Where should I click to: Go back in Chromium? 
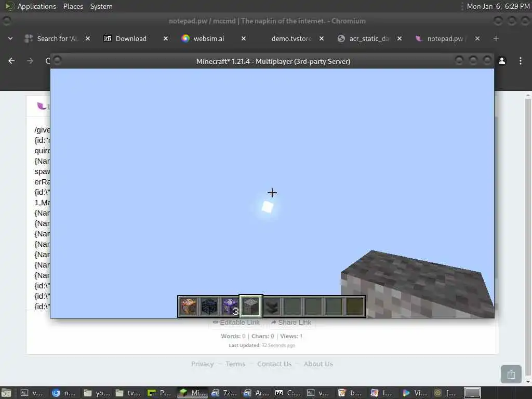click(11, 61)
